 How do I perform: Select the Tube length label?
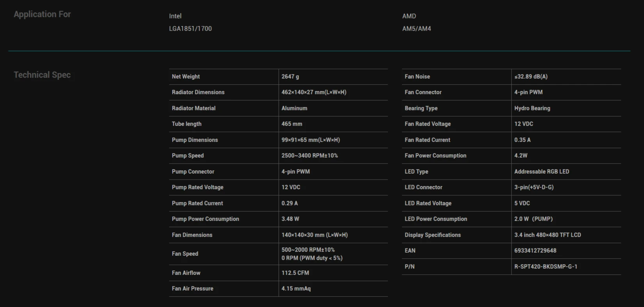(x=187, y=124)
